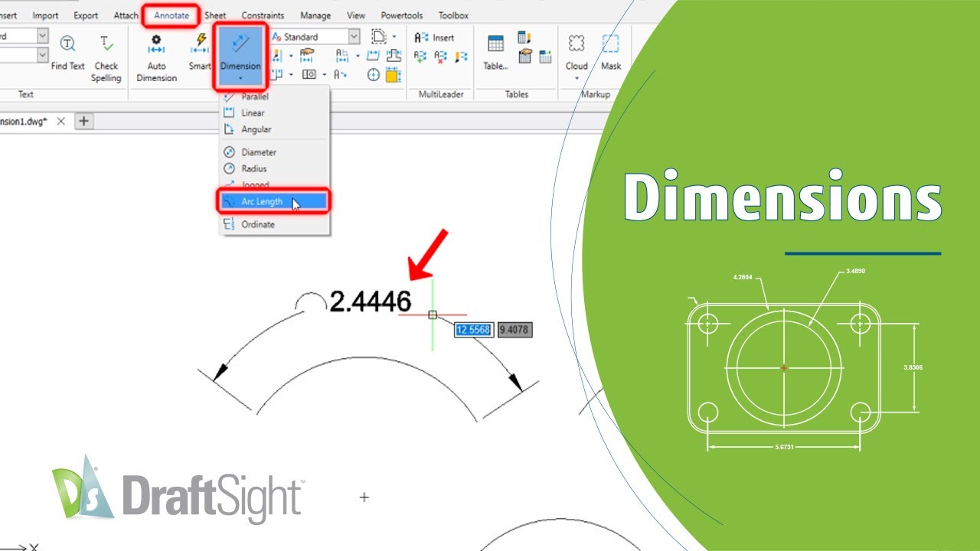Click the center mark circle icon
Screen dimensions: 980x551
click(x=373, y=75)
